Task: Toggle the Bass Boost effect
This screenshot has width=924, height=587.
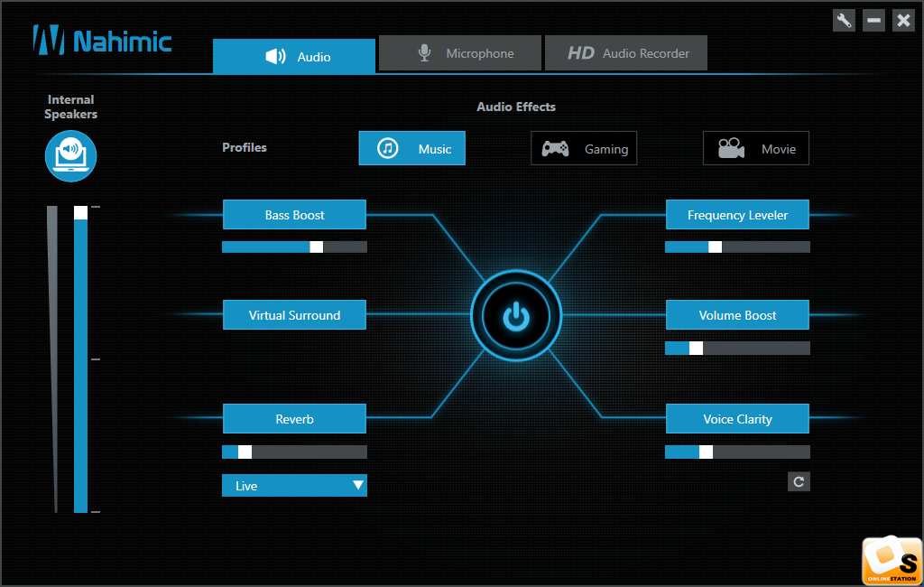Action: click(x=295, y=215)
